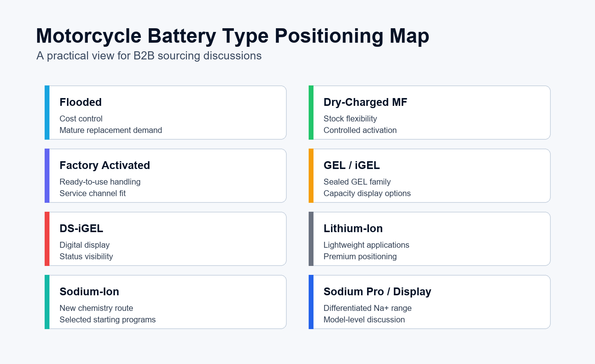Click the purple Factory Activated accent bar
595x364 pixels.
coord(47,176)
